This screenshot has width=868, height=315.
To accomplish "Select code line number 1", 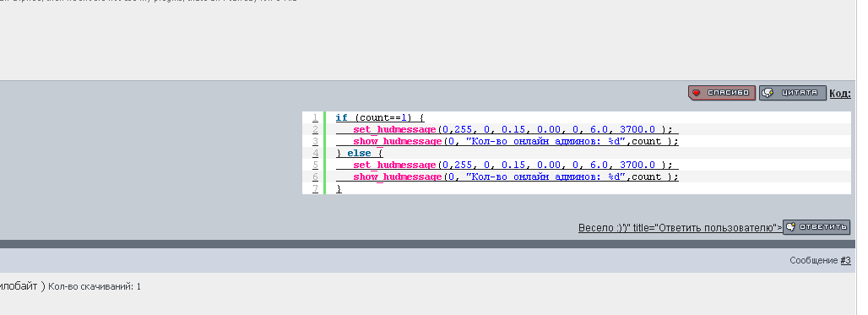I will [315, 117].
